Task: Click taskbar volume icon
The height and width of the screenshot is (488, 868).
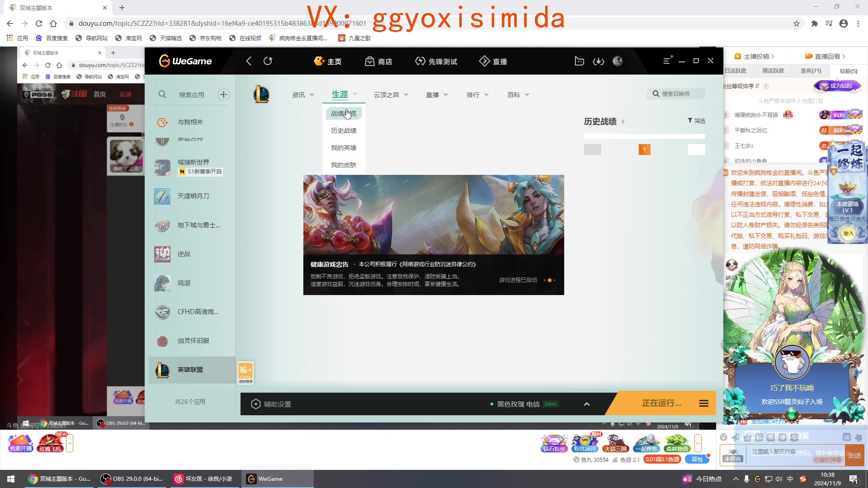Action: pyautogui.click(x=778, y=479)
